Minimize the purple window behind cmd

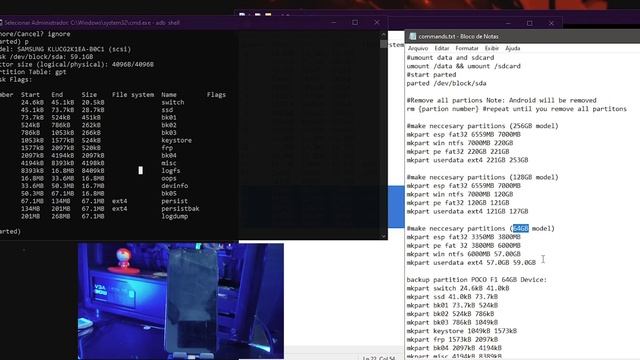(x=508, y=23)
